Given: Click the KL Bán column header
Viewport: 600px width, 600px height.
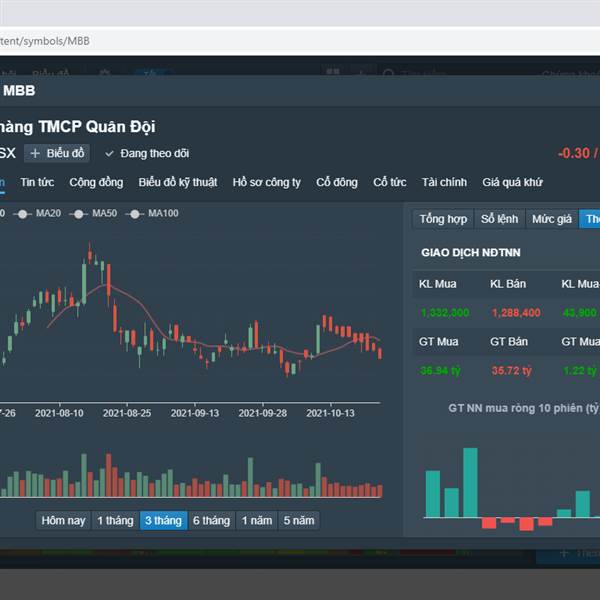Looking at the screenshot, I should 508,284.
